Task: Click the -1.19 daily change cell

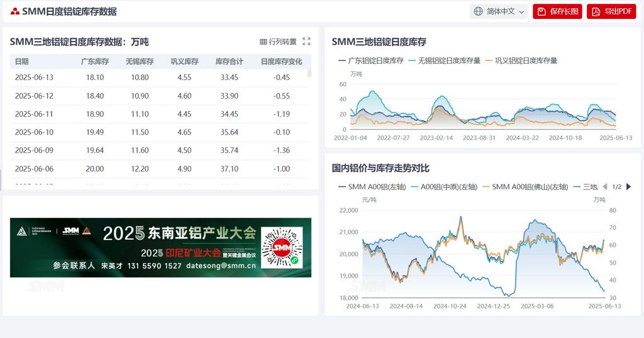Action: point(281,114)
